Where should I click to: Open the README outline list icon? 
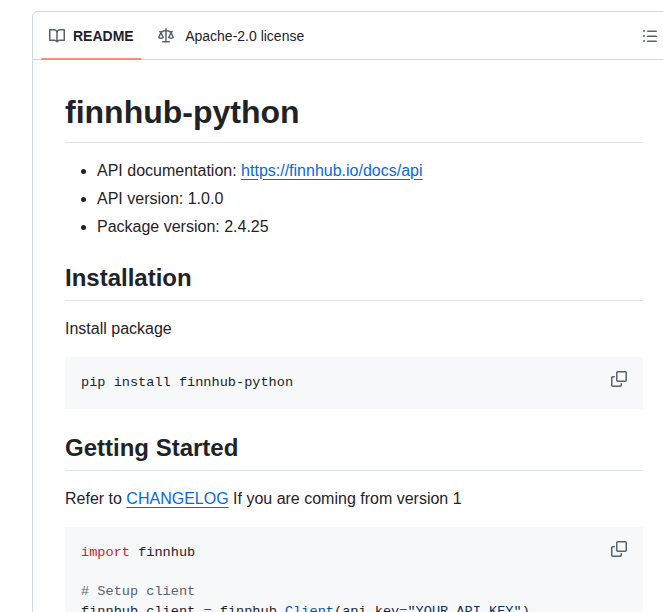point(649,36)
